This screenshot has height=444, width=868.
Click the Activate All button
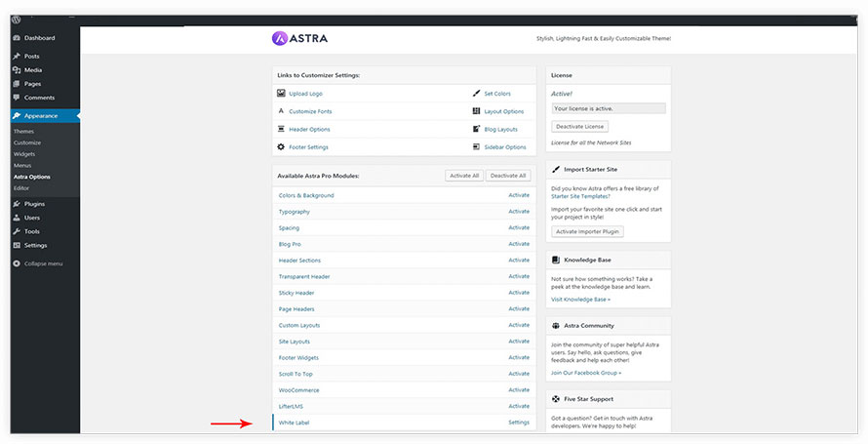pos(464,176)
